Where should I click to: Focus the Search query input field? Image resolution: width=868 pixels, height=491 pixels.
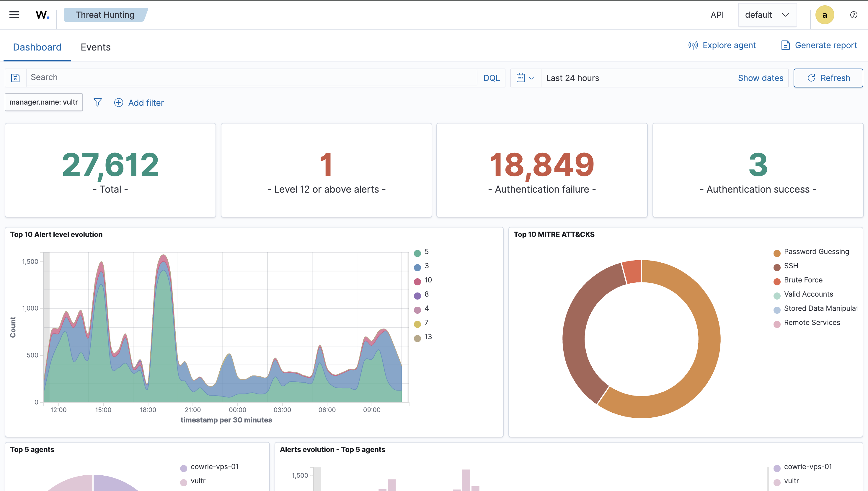coord(251,78)
